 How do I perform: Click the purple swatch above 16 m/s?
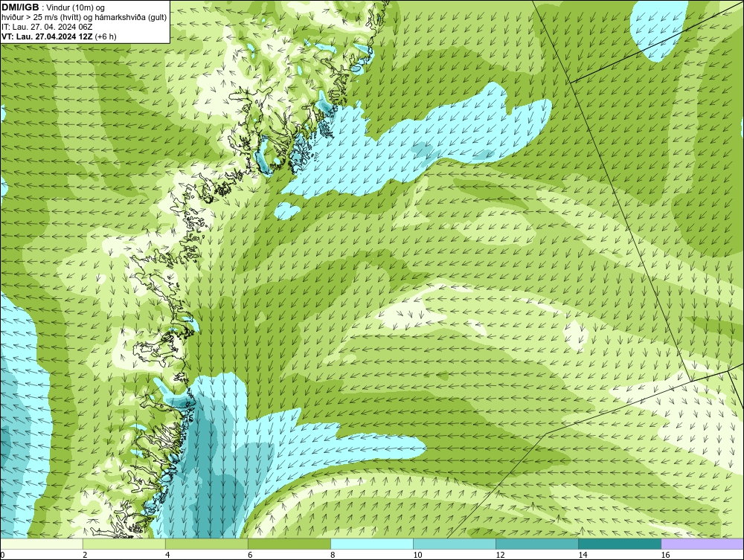coord(702,544)
